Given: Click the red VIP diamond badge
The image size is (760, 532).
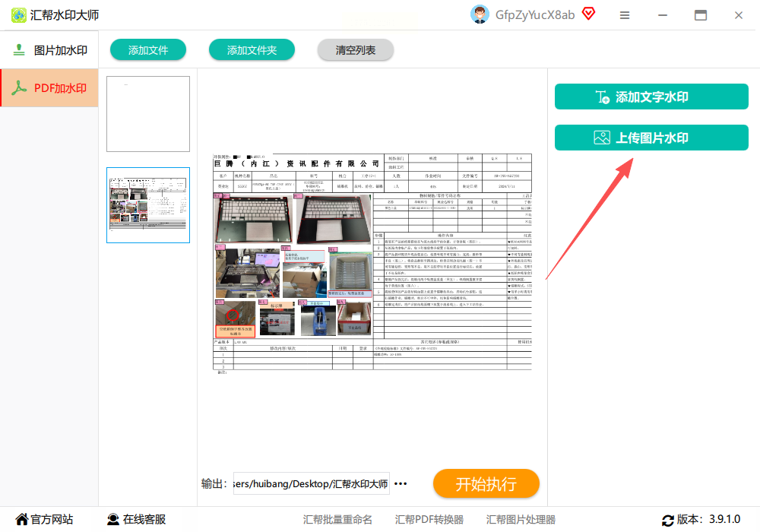Looking at the screenshot, I should pyautogui.click(x=588, y=14).
